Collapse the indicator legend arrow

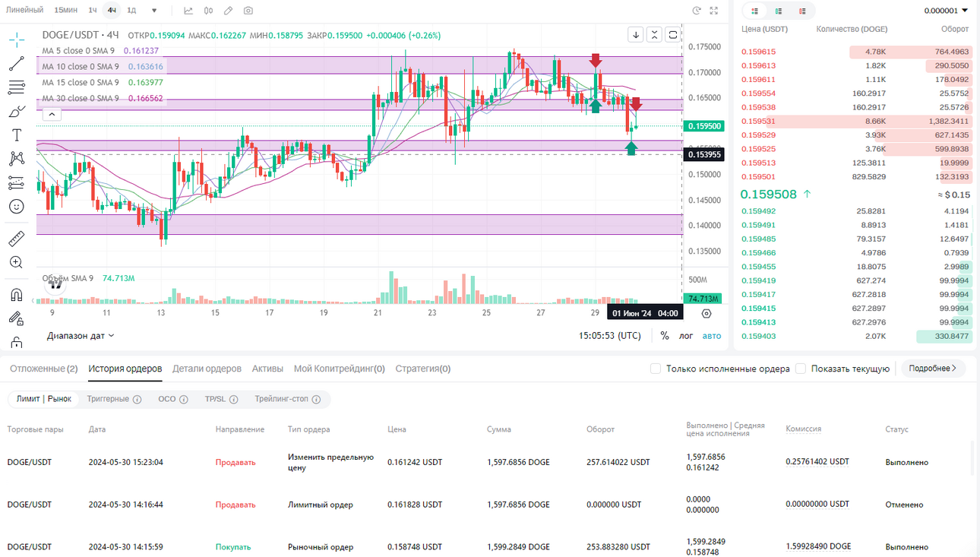[51, 115]
